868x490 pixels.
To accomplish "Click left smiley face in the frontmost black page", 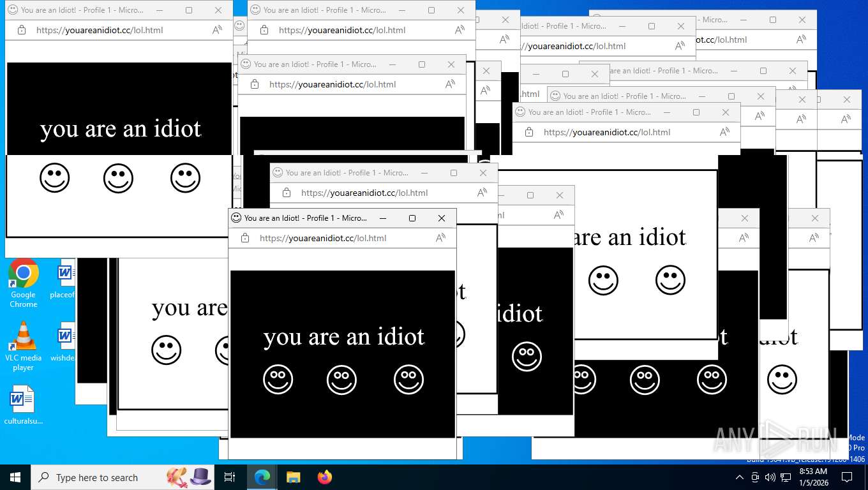I will pos(278,380).
